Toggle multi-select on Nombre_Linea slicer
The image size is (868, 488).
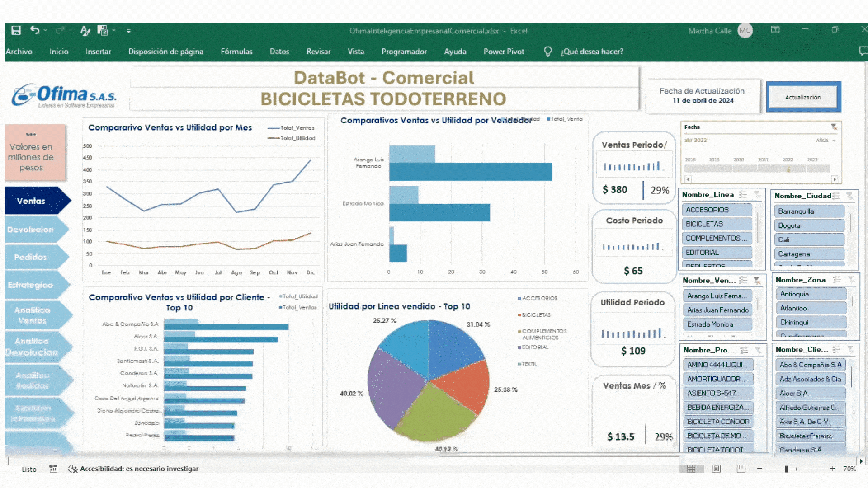743,195
